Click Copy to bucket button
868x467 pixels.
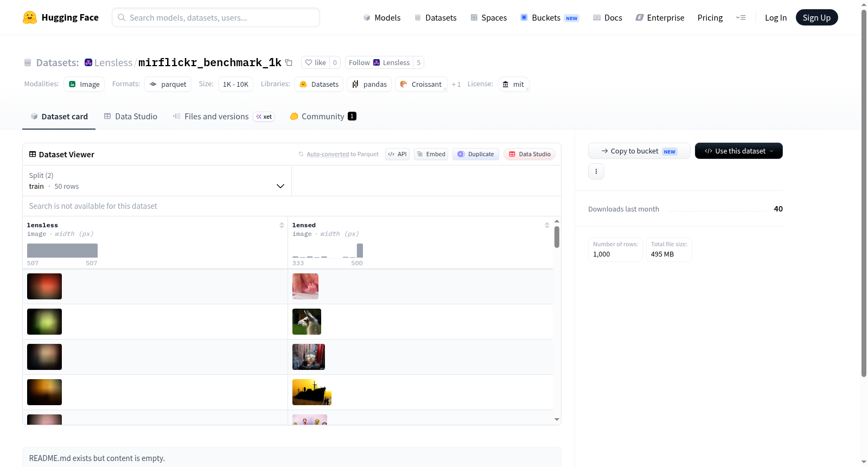click(639, 151)
